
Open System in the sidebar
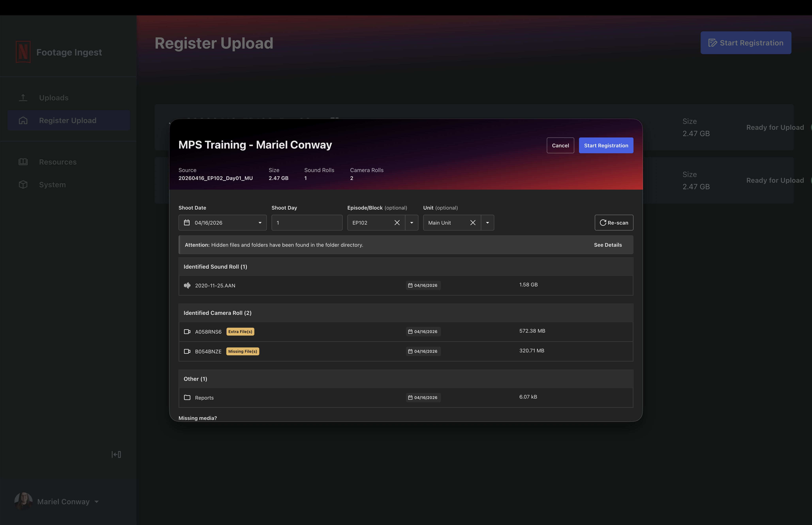tap(68, 184)
